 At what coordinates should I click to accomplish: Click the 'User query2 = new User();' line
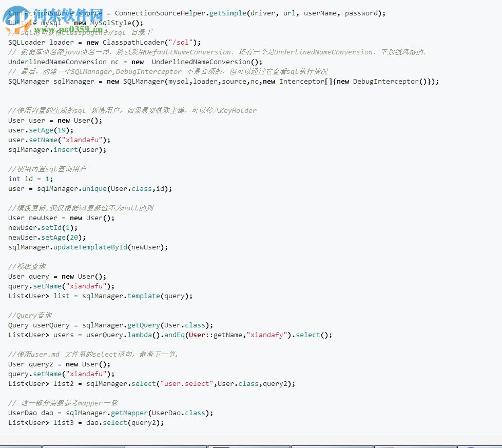[59, 364]
